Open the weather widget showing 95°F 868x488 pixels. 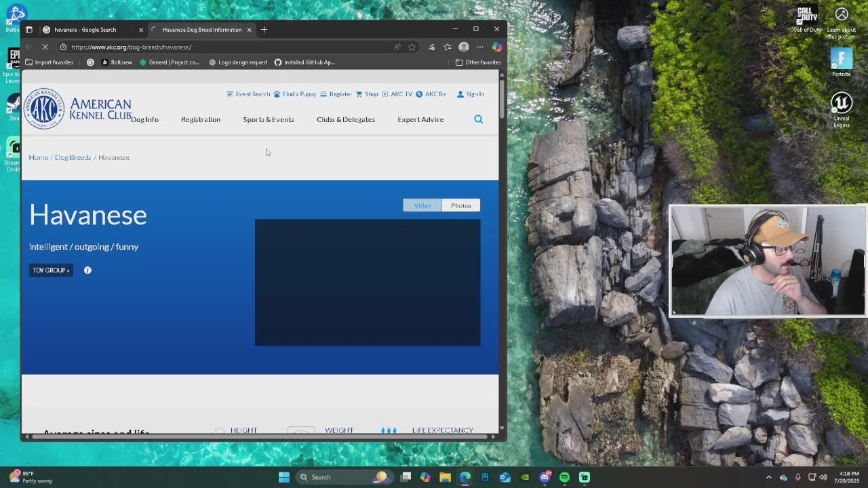click(31, 477)
